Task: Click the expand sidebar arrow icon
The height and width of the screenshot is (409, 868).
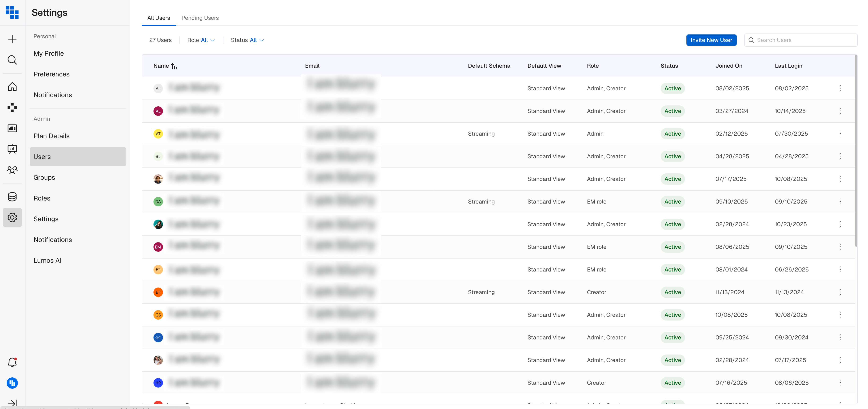Action: [12, 403]
